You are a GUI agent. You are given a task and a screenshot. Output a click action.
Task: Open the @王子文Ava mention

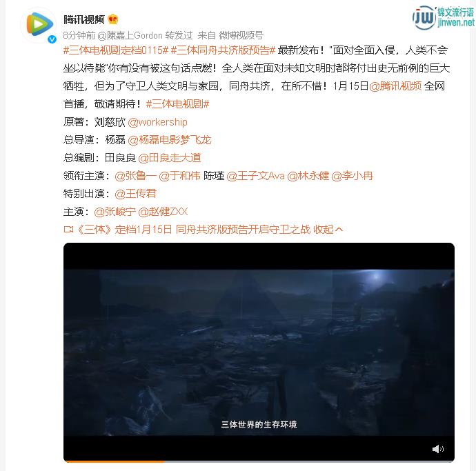pos(255,176)
